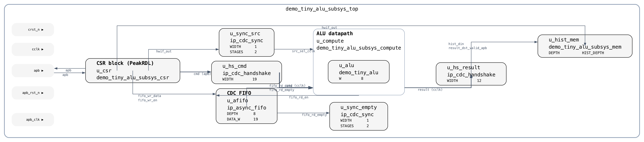Click the fifo_rd_en signal label

point(298,97)
